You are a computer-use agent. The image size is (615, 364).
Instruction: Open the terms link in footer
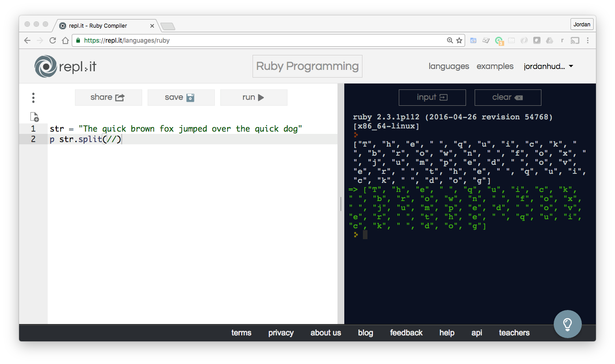click(x=241, y=333)
